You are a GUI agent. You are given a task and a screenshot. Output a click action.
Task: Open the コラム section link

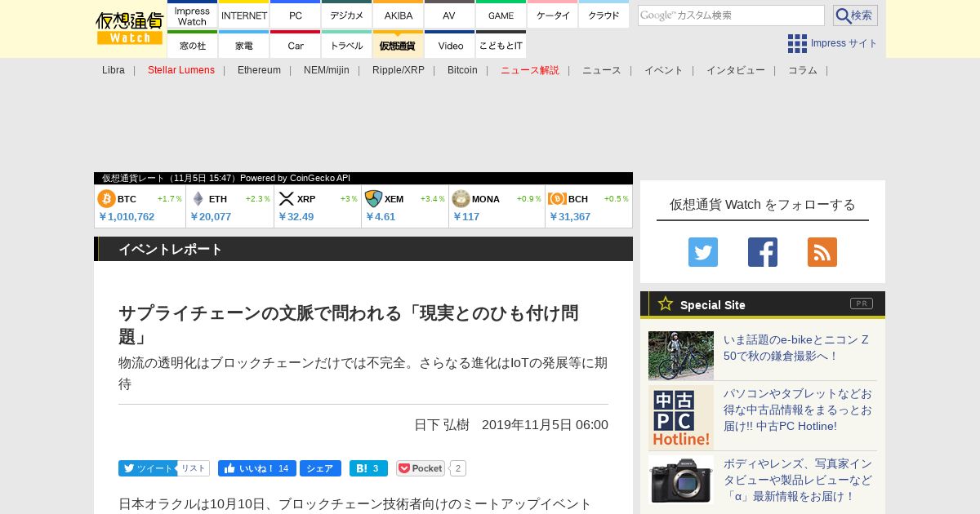pyautogui.click(x=803, y=70)
